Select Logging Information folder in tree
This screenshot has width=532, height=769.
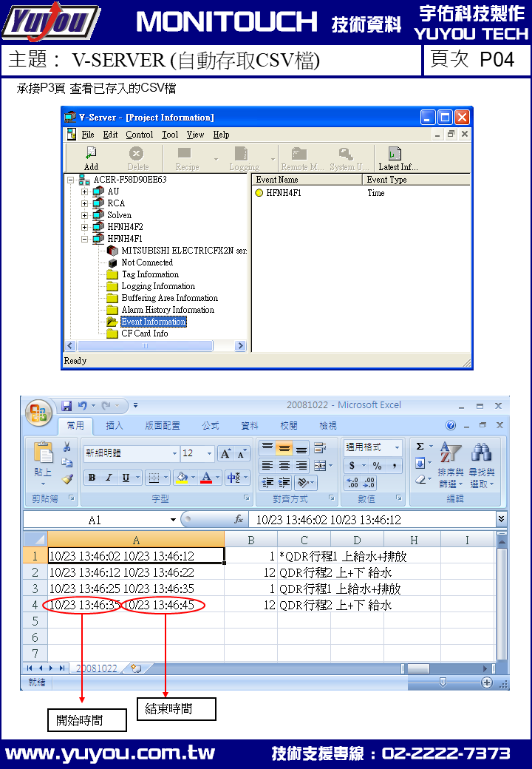click(158, 286)
